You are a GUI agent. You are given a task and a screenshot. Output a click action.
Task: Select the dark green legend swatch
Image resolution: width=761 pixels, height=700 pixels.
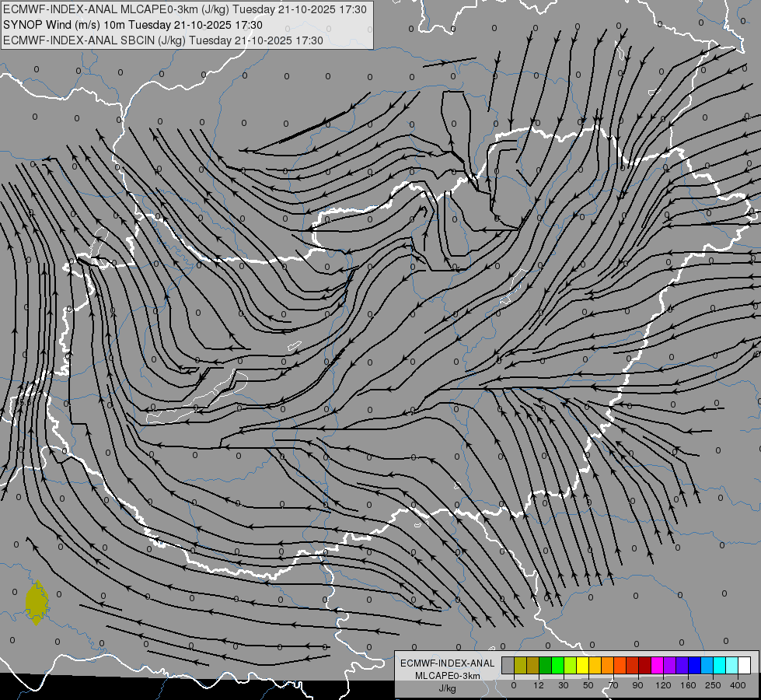click(546, 665)
